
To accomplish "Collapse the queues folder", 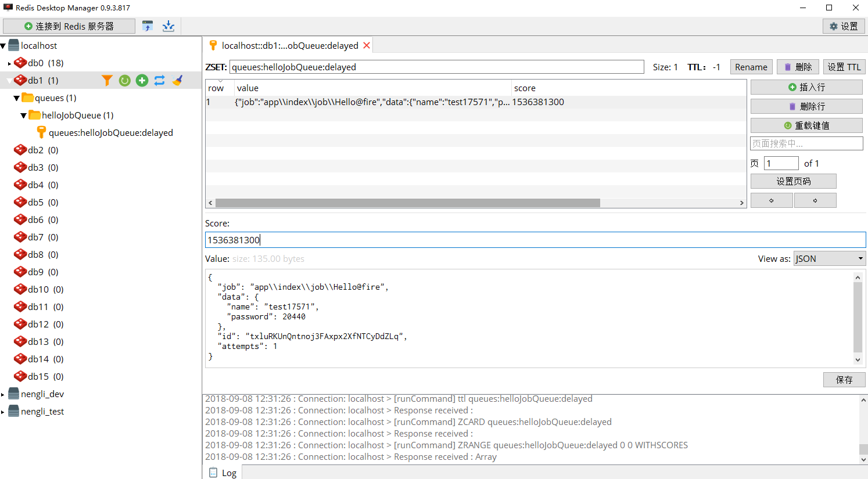I will [16, 98].
